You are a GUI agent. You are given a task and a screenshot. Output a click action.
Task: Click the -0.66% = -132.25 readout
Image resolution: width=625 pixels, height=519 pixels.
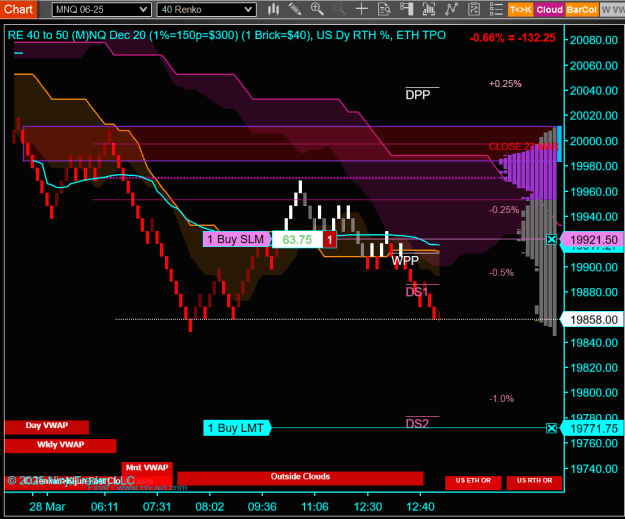click(x=513, y=38)
